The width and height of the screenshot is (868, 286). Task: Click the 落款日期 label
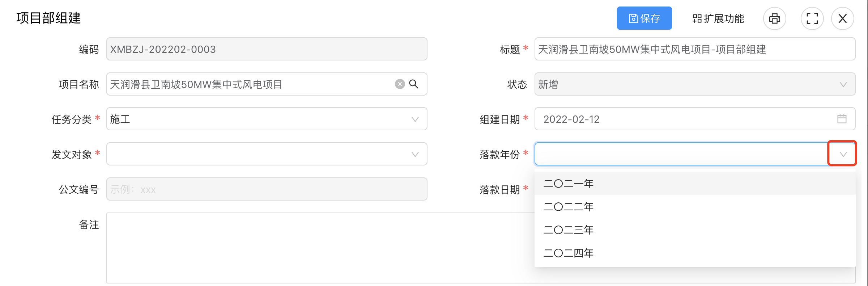pyautogui.click(x=499, y=189)
